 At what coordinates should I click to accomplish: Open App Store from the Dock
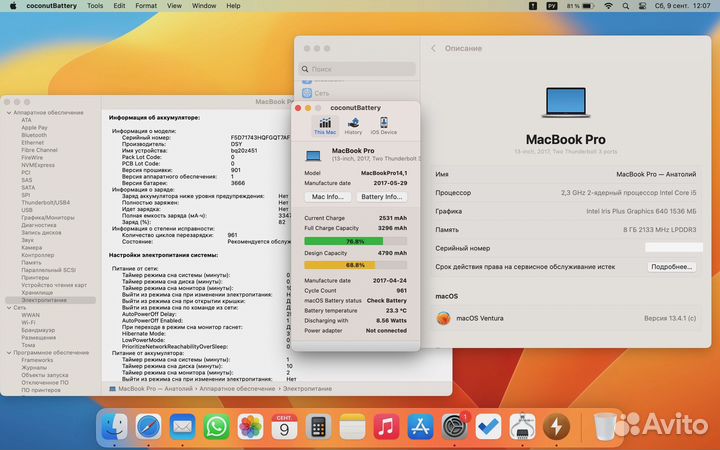tap(420, 427)
